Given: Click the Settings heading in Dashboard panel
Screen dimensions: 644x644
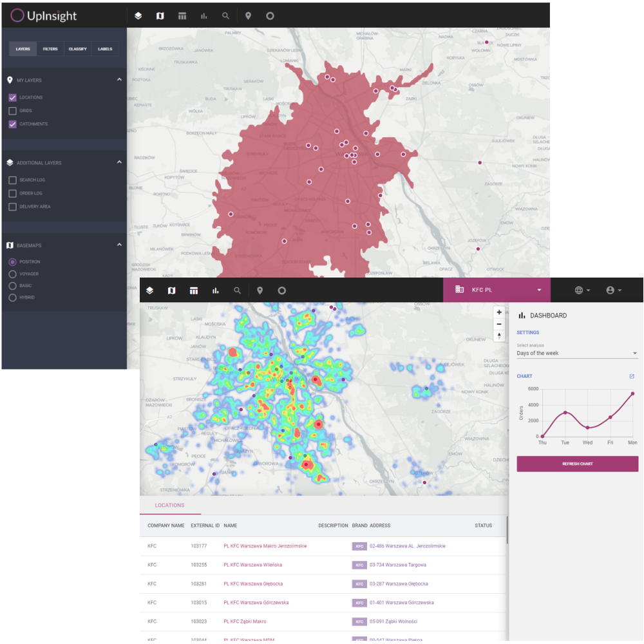Looking at the screenshot, I should [x=528, y=333].
